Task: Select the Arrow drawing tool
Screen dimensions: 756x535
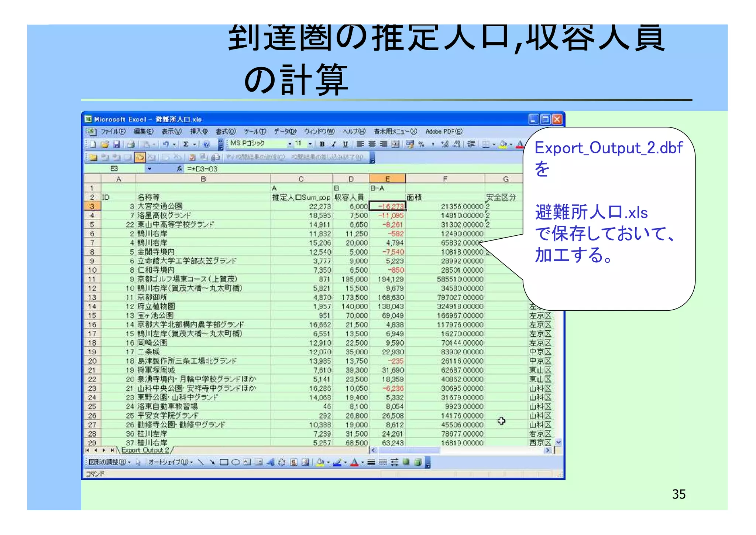Action: 212,462
